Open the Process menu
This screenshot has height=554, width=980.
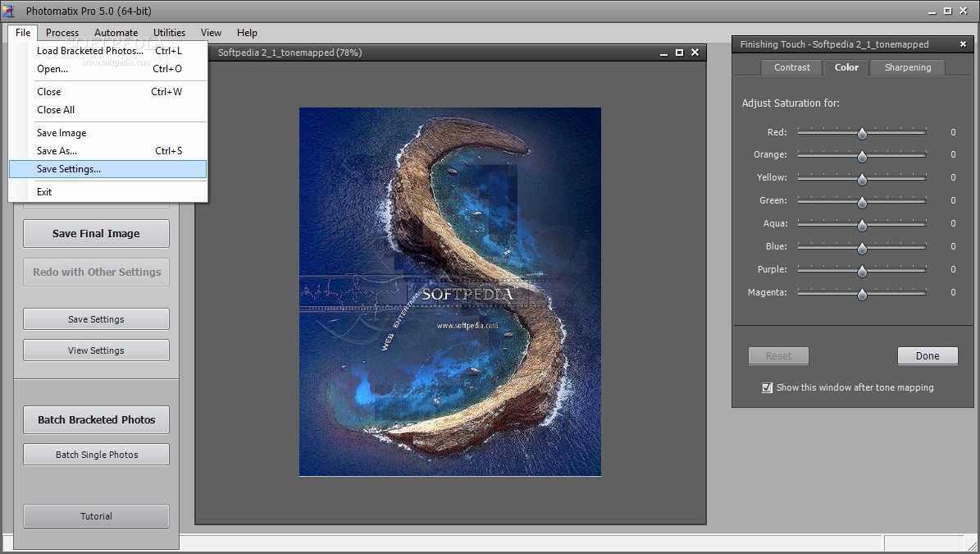tap(62, 33)
